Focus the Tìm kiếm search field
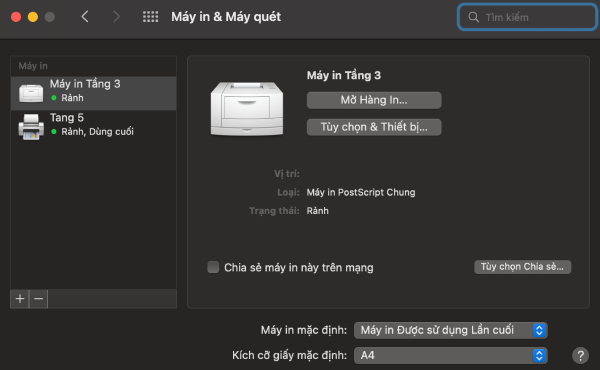The image size is (600, 370). 527,17
